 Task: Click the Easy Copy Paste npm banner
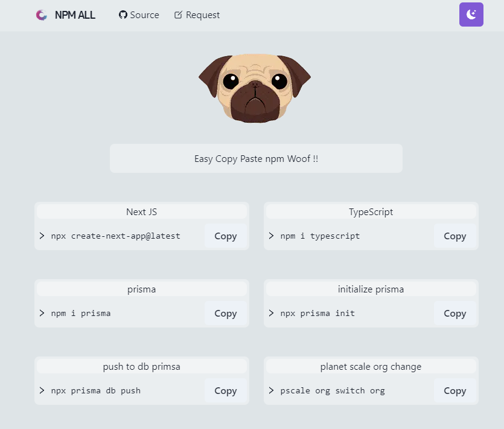click(x=255, y=158)
